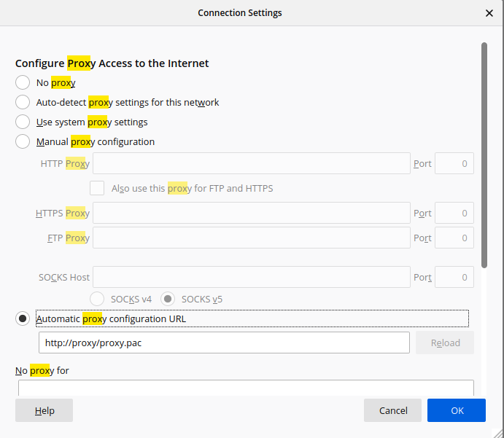Confirm settings with the OK button
Viewport: 504px width, 438px height.
click(457, 410)
